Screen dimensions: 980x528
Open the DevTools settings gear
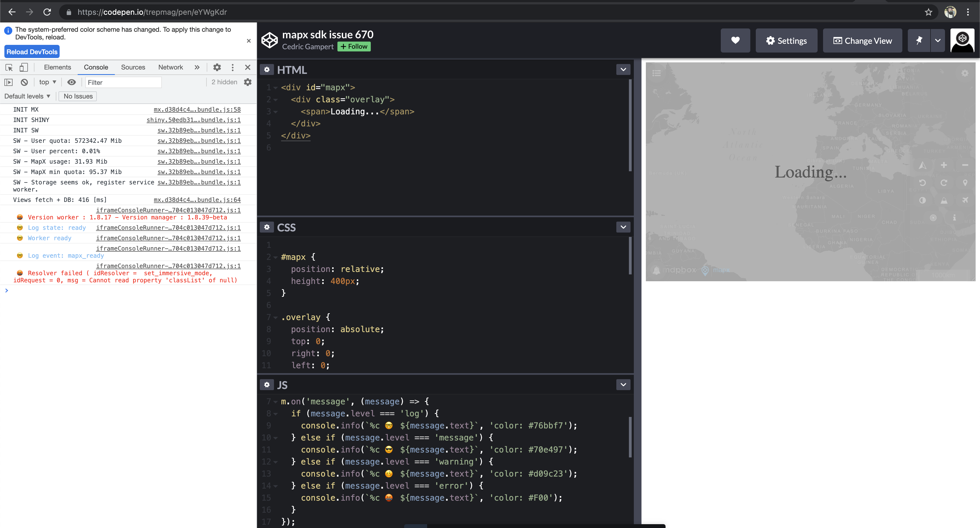coord(217,67)
